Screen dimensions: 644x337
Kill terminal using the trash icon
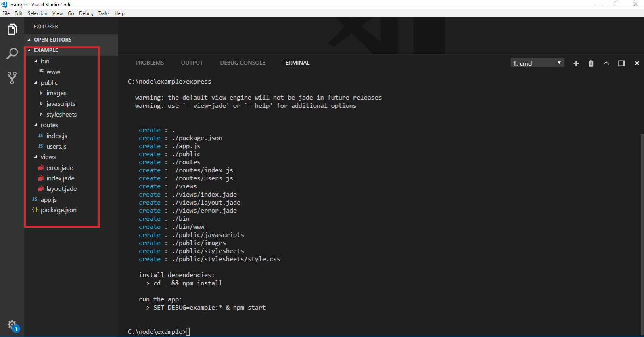[591, 63]
